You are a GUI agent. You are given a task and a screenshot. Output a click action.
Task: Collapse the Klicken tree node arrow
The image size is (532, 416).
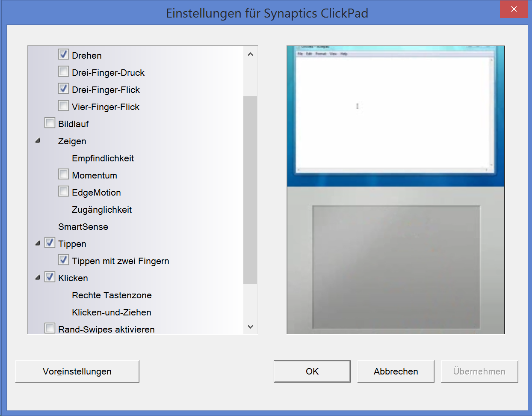click(x=38, y=277)
